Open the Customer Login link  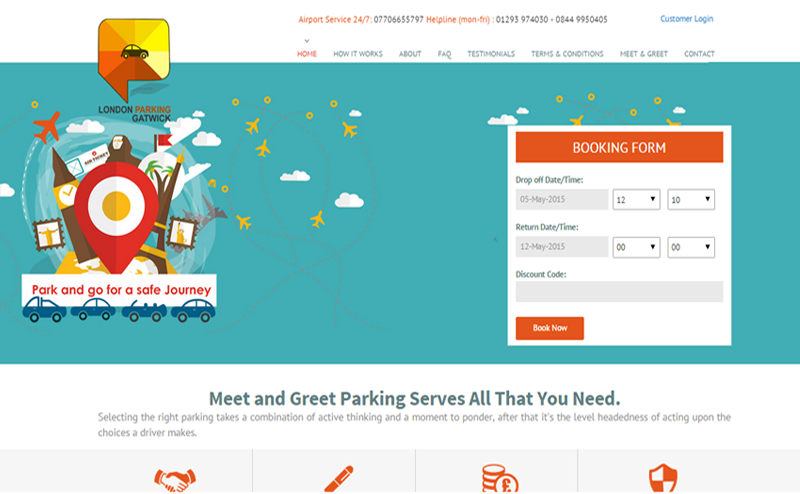686,19
